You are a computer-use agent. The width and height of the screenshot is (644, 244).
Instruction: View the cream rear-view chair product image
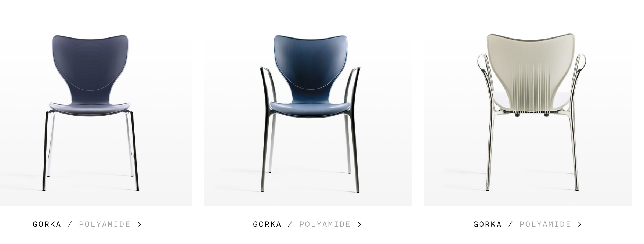(x=528, y=110)
